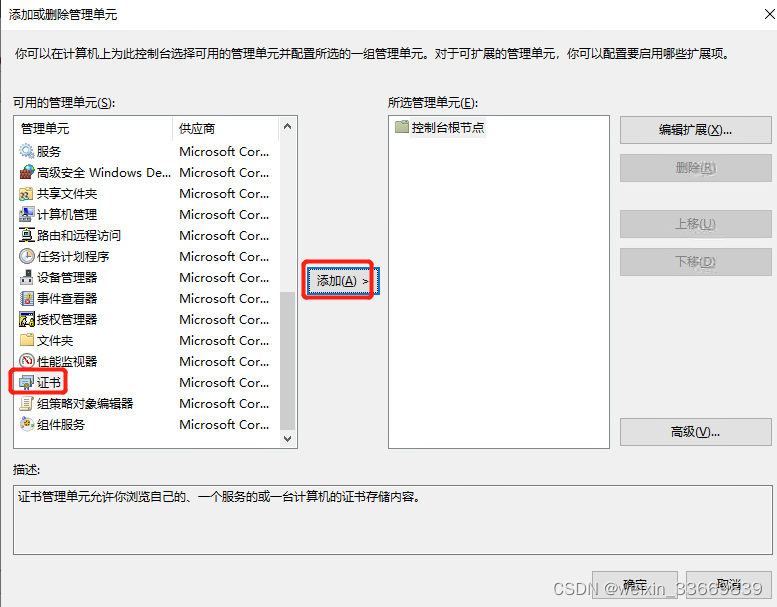Click the scroll up arrow of snap-in list
777x607 pixels.
tap(287, 126)
